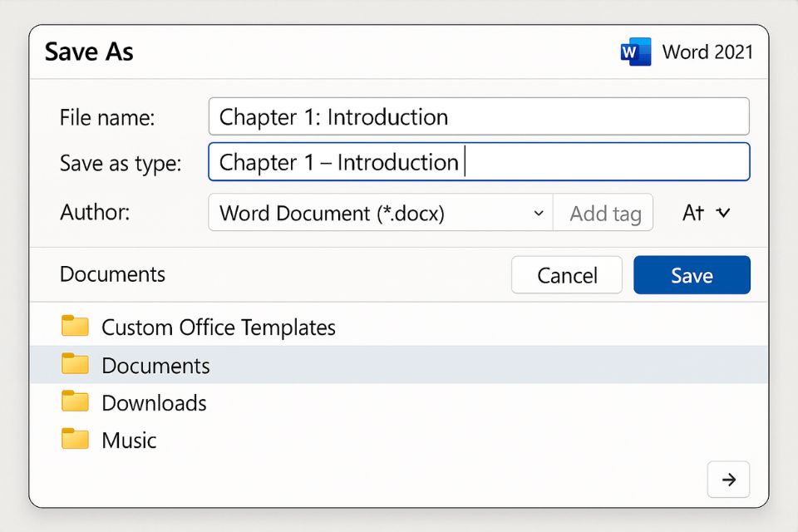Select the Custom Office Templates folder row

tap(218, 326)
